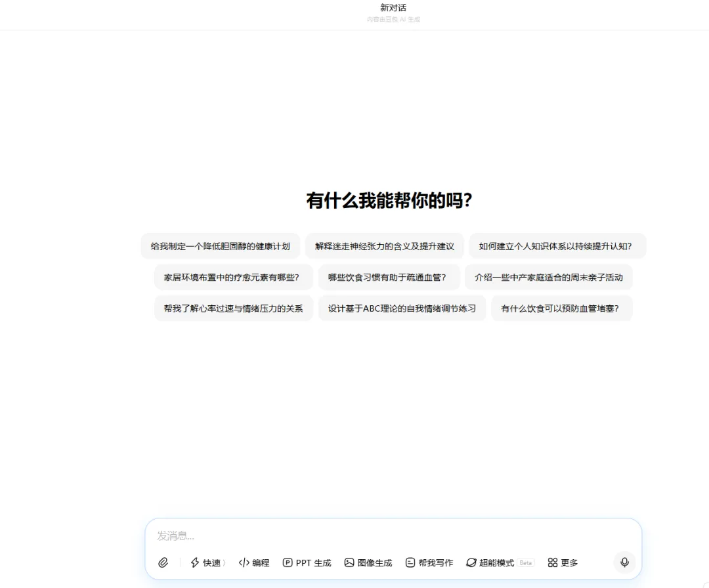Select the 图像生成 image generation tool
The height and width of the screenshot is (588, 709).
[x=368, y=562]
